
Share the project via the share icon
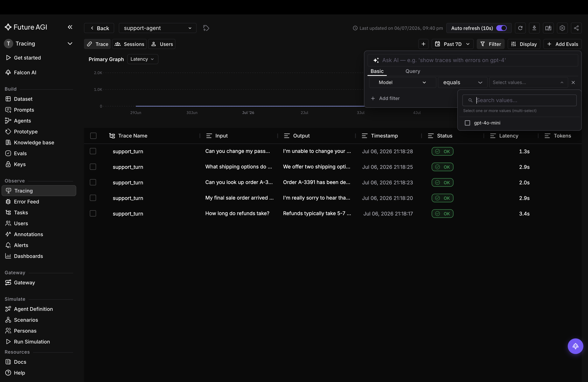tap(576, 28)
